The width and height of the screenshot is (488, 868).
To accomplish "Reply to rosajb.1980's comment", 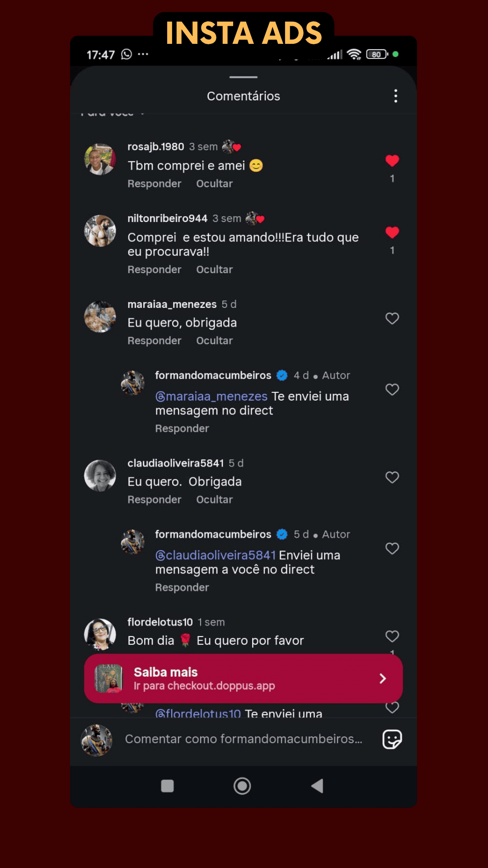I will [x=154, y=184].
